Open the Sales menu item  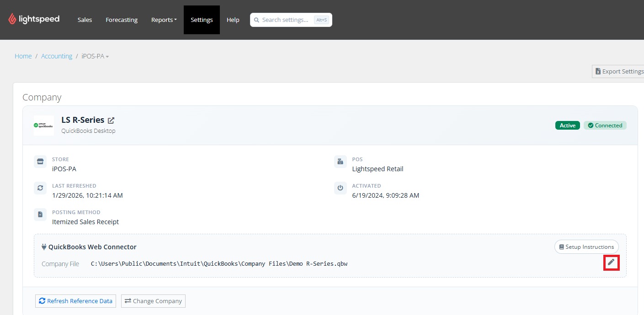(x=85, y=20)
